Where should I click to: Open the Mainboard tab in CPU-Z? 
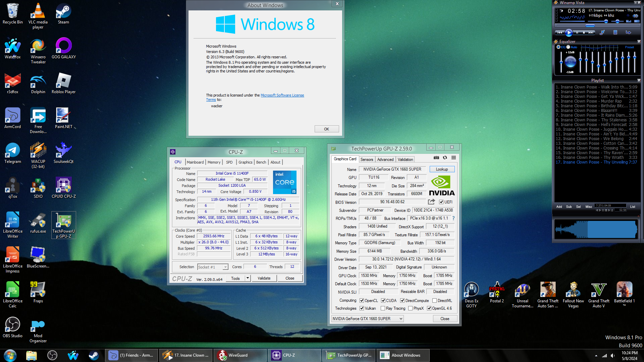tap(195, 162)
